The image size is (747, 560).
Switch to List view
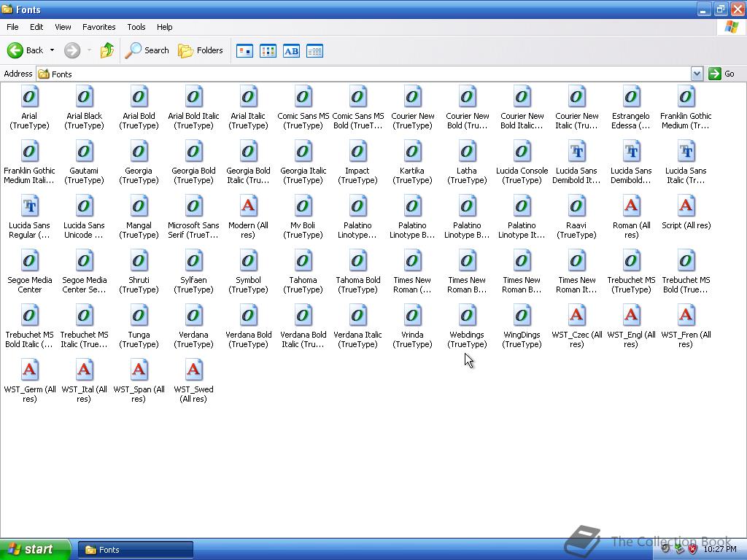pos(268,50)
